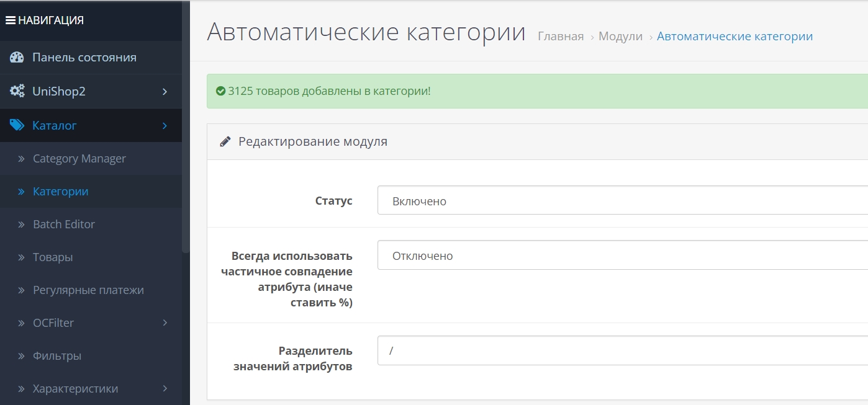This screenshot has width=868, height=405.
Task: Click the attribute values separator field
Action: [x=622, y=351]
